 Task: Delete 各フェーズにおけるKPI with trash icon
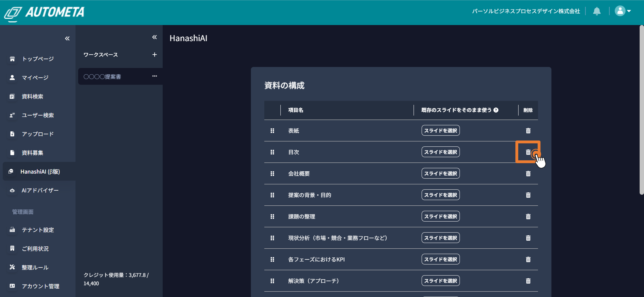click(528, 260)
